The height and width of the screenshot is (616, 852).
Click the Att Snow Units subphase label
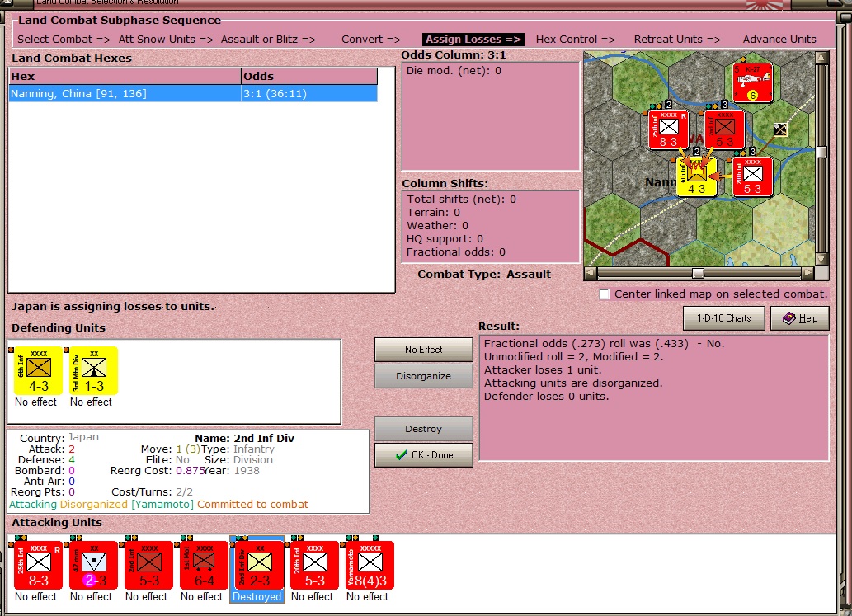click(166, 39)
